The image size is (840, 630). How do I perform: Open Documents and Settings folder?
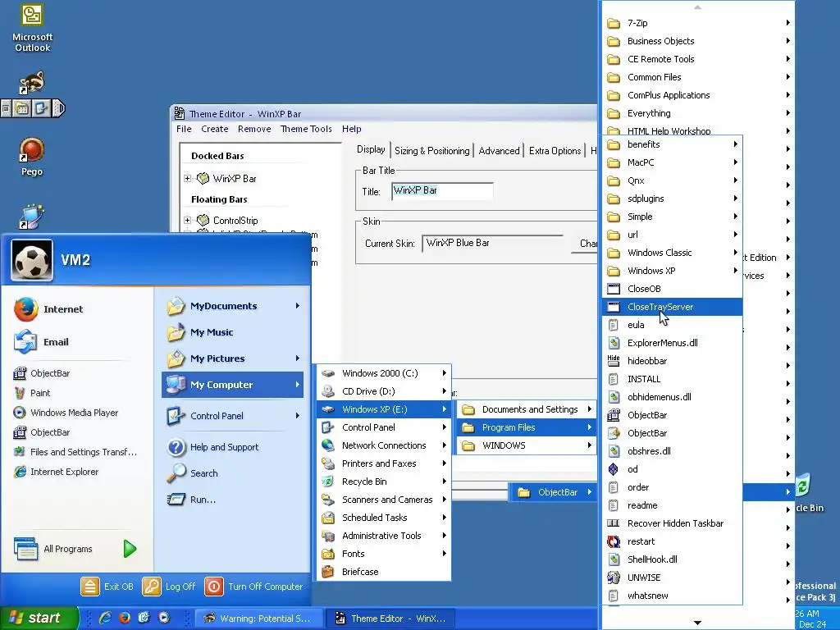tap(527, 409)
